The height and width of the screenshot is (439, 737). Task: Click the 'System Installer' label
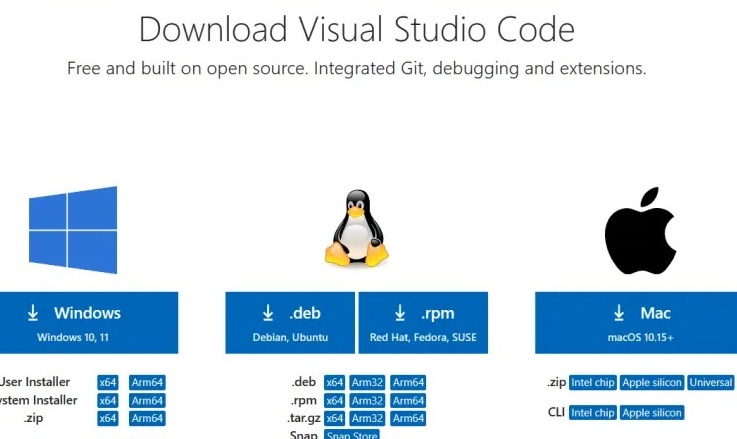tap(39, 400)
